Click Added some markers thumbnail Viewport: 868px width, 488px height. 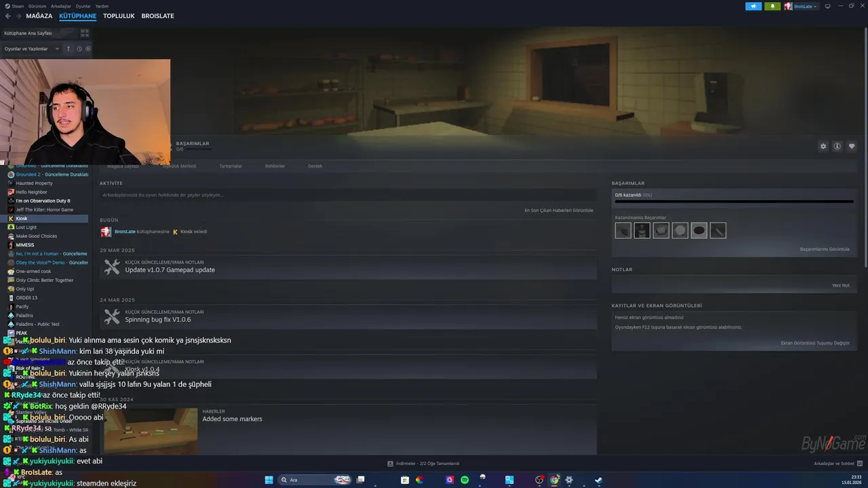(151, 431)
